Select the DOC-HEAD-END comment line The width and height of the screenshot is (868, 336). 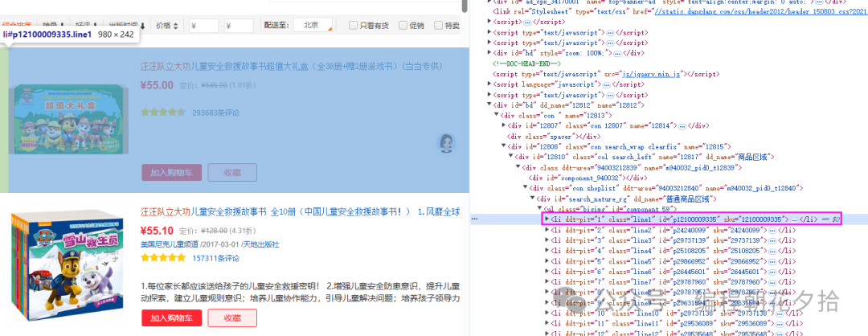[526, 64]
